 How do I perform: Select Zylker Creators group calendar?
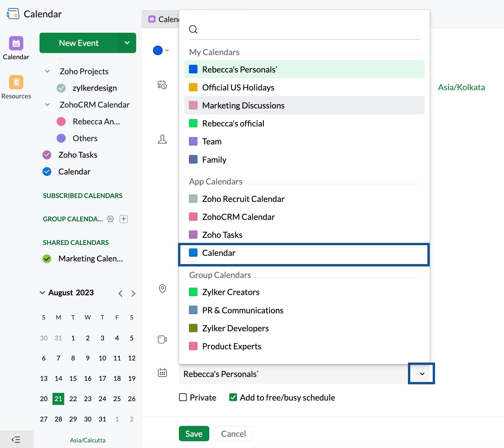pyautogui.click(x=304, y=292)
